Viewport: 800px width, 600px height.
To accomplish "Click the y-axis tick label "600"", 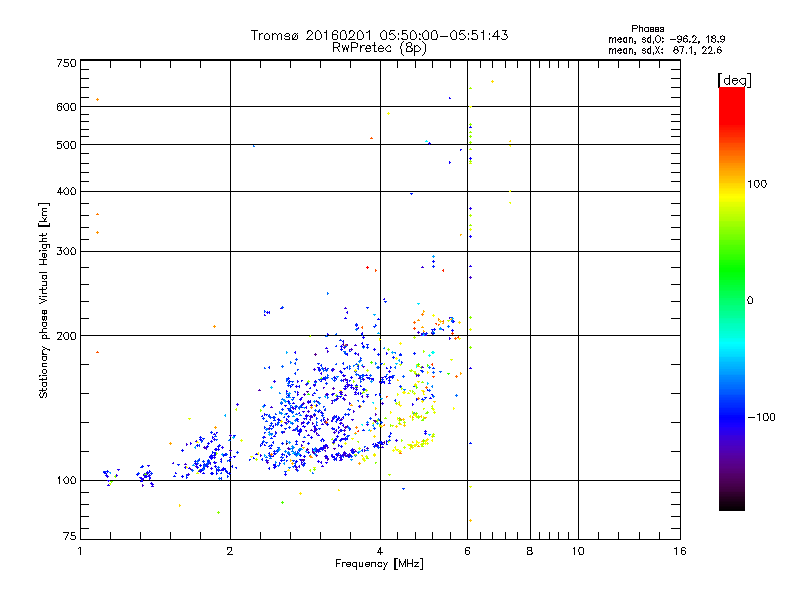I will click(x=66, y=107).
